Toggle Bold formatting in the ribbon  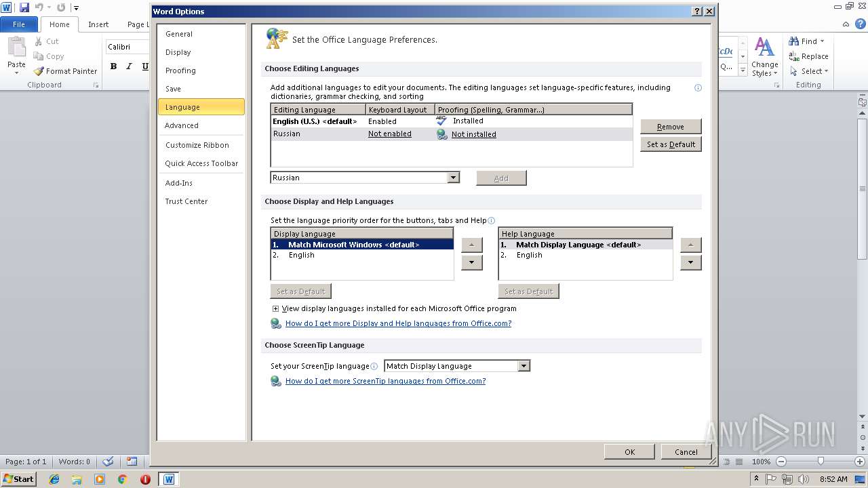113,66
